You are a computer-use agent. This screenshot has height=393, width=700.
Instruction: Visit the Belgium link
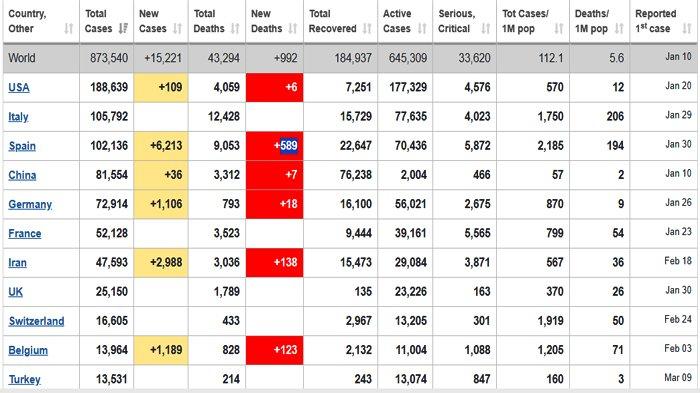coord(28,351)
